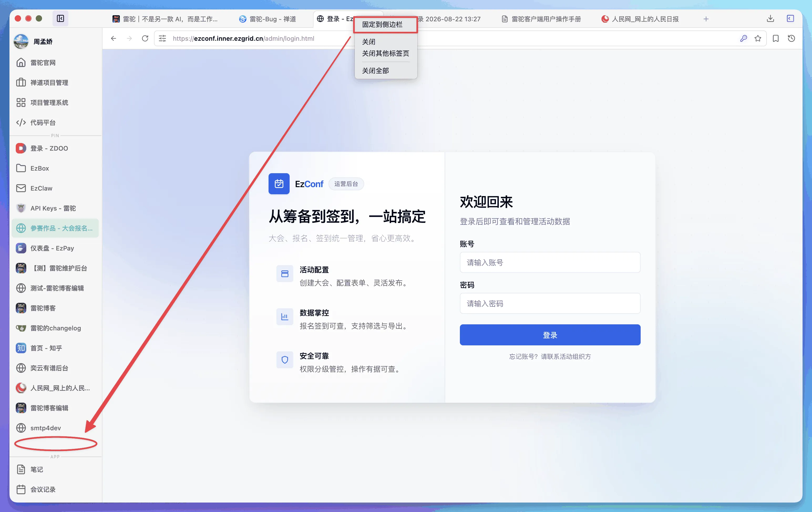Click the 安全可靠 shield icon
The width and height of the screenshot is (812, 512).
pyautogui.click(x=285, y=360)
